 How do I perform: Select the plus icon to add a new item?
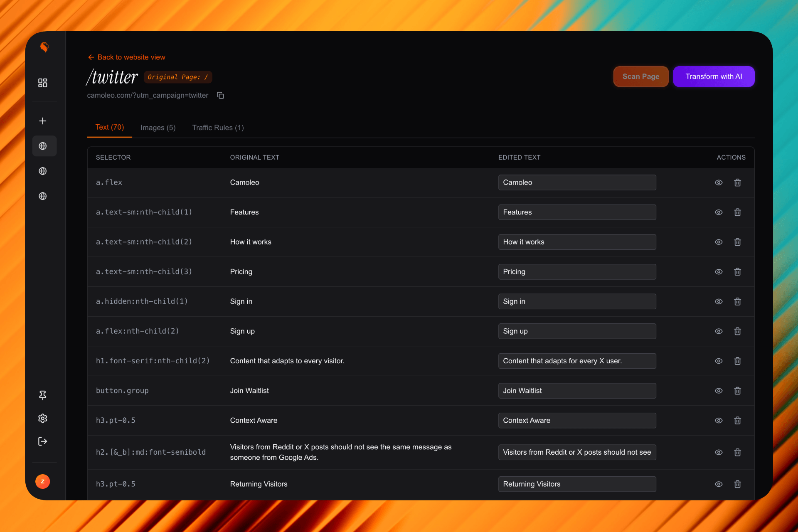click(43, 121)
